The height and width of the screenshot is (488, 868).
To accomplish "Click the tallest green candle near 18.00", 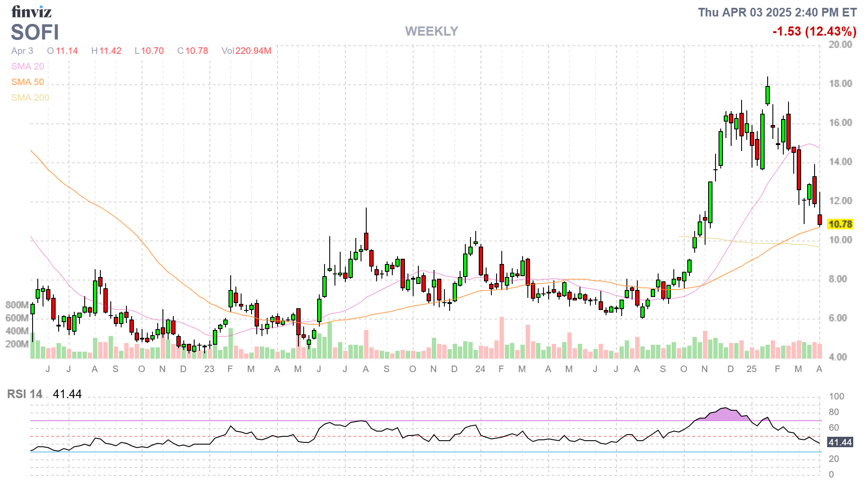I will (768, 95).
